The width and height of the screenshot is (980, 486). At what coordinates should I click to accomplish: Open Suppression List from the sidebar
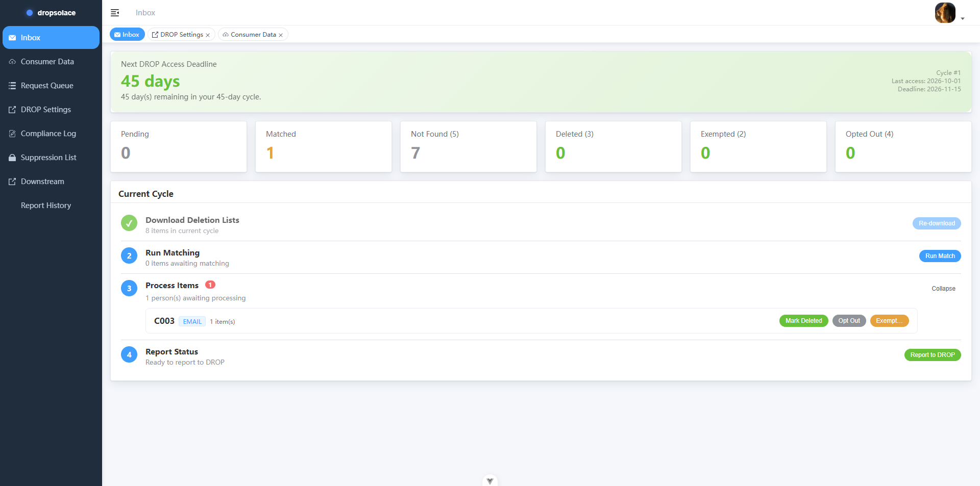51,158
